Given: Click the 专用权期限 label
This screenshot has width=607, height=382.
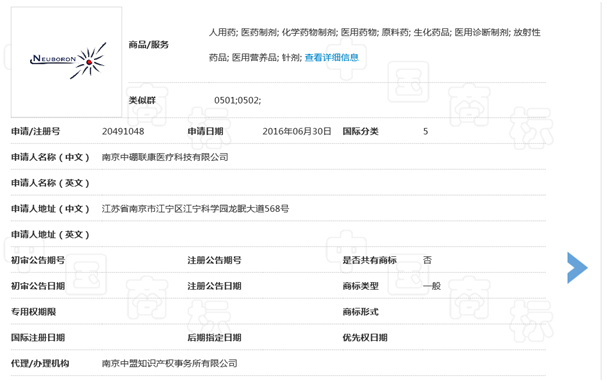Looking at the screenshot, I should pos(34,312).
